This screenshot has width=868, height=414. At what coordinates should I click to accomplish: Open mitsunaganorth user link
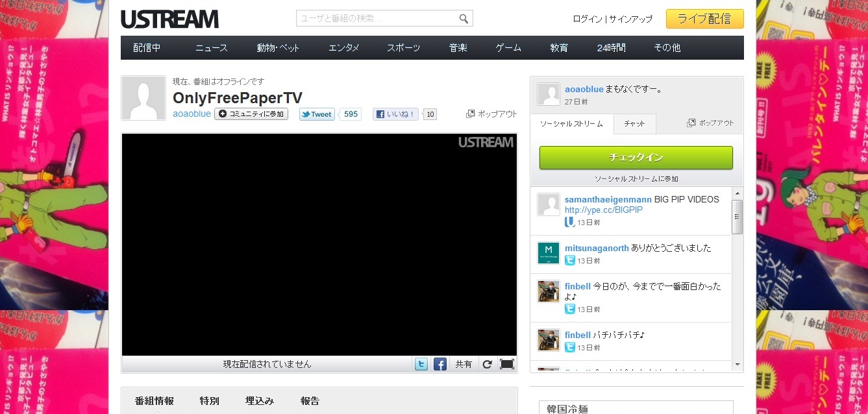click(x=597, y=248)
